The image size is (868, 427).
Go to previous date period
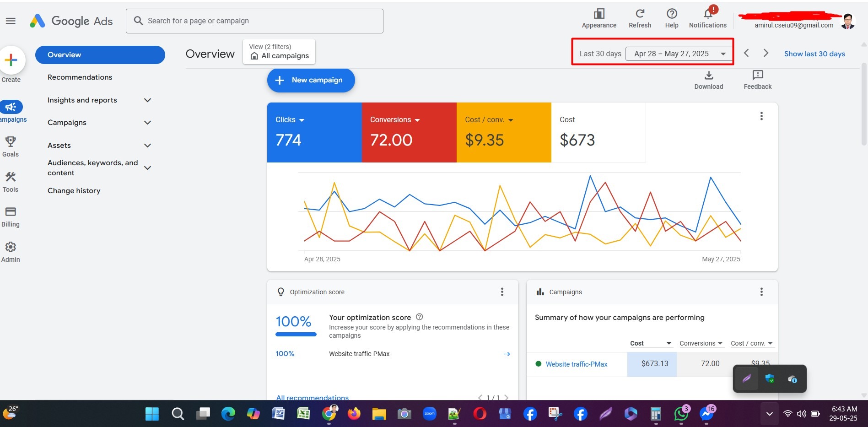tap(746, 53)
